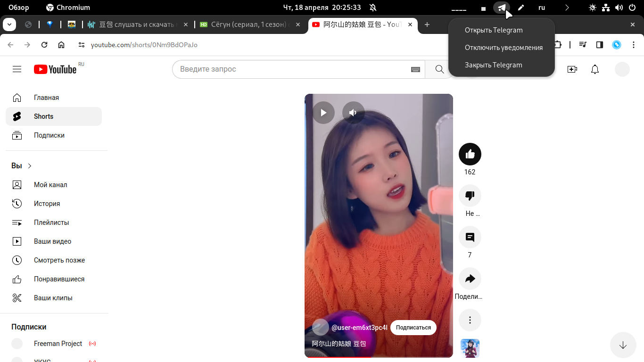Click the Share arrow button
The height and width of the screenshot is (362, 644).
470,279
